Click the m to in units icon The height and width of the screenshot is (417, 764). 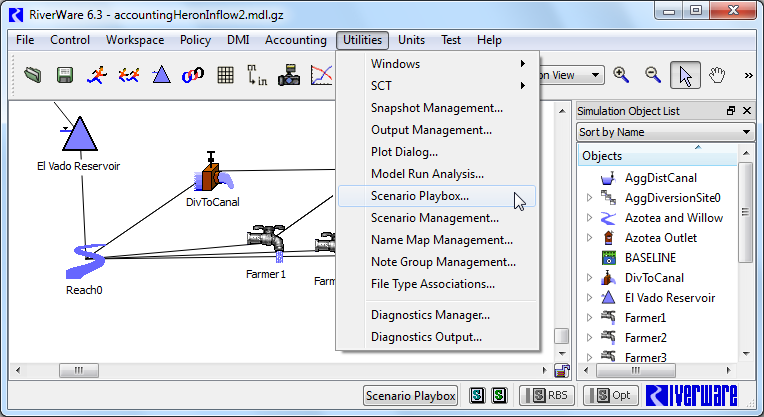pos(257,75)
